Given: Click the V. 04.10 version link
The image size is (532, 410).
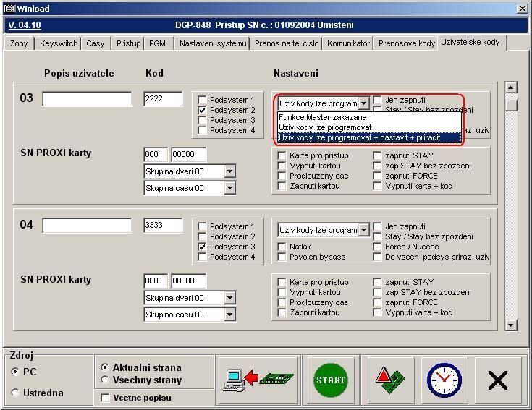Looking at the screenshot, I should pos(25,25).
